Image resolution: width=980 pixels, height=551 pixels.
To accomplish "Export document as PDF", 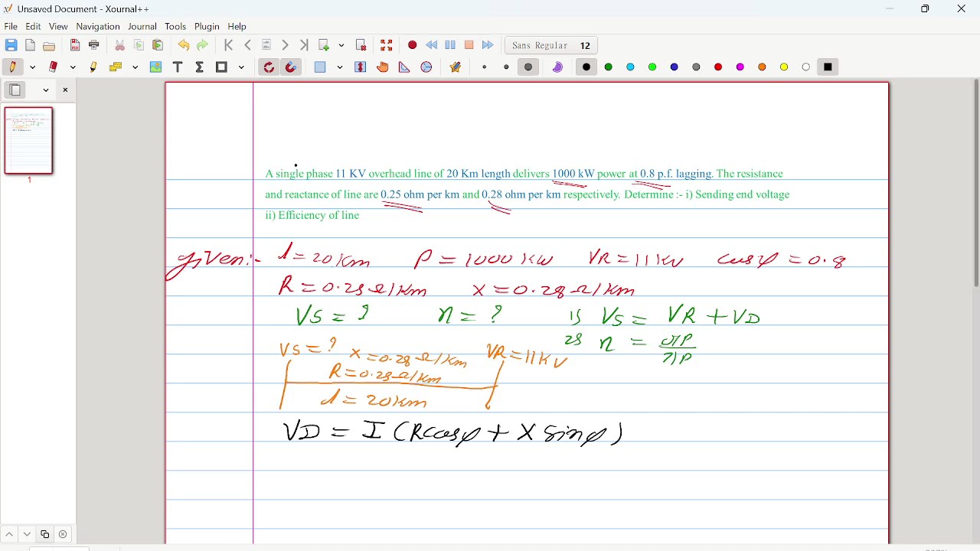I will 75,46.
